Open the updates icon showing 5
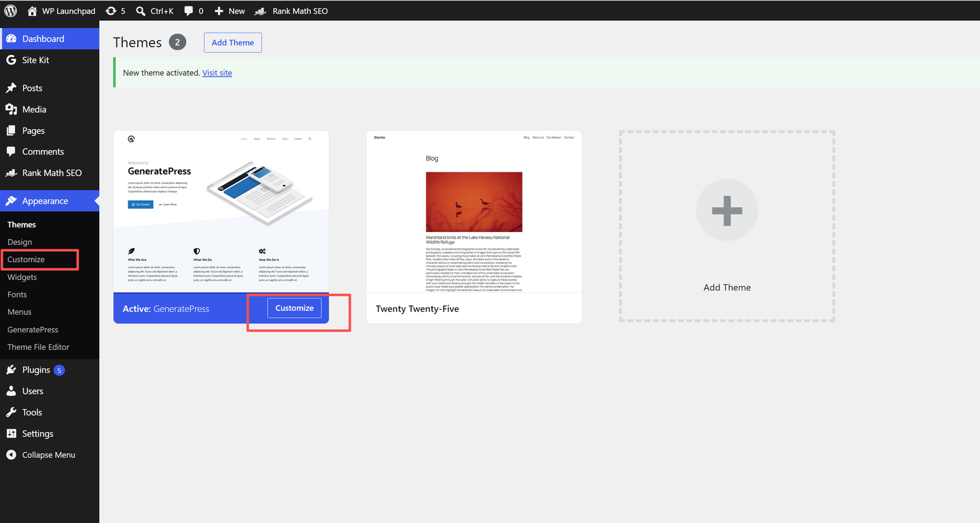Image resolution: width=980 pixels, height=523 pixels. click(111, 11)
